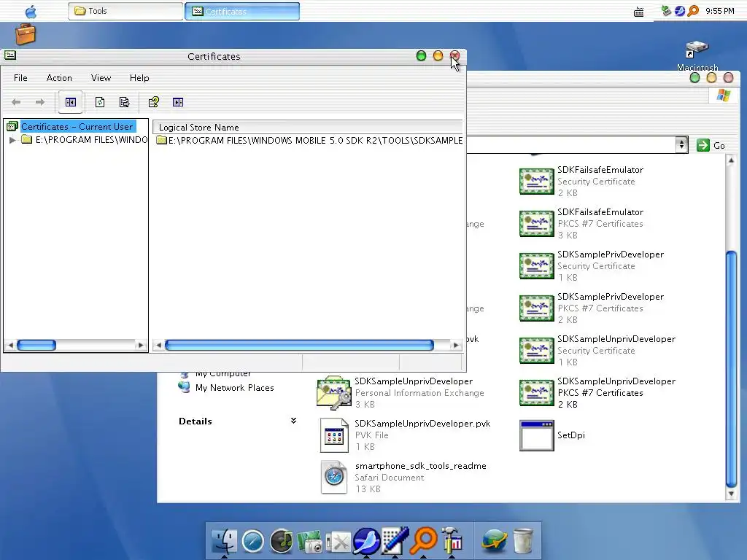
Task: Click the tree pane horizontal scrollbar thumb
Action: coord(36,345)
